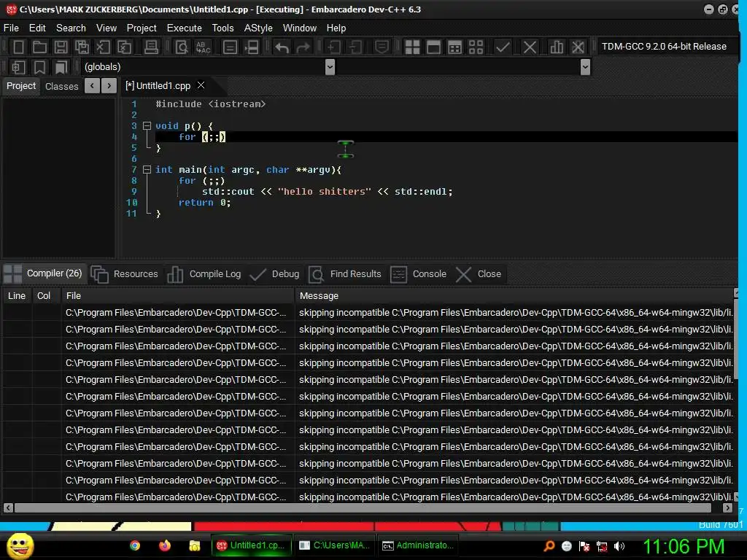Screen dimensions: 747x560
Task: Click the Delete profiling information icon
Action: click(x=578, y=47)
